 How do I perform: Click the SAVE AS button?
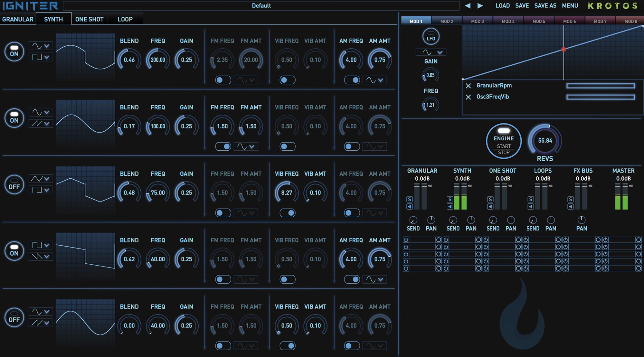[x=545, y=5]
